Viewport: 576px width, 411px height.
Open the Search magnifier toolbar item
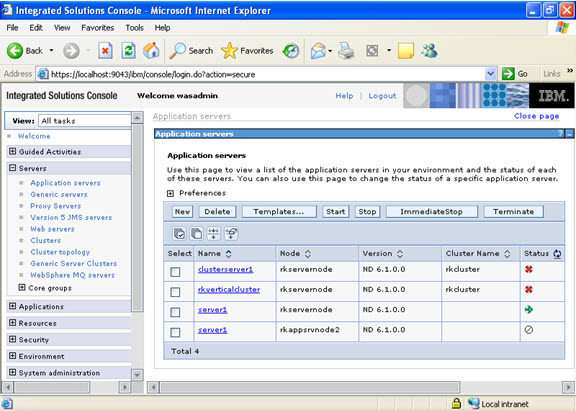[191, 51]
